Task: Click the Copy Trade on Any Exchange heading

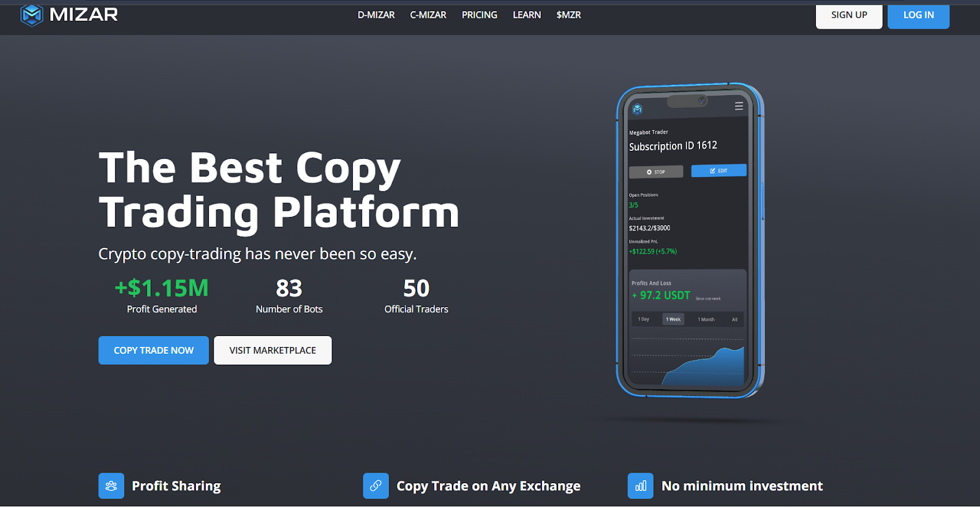Action: tap(488, 486)
